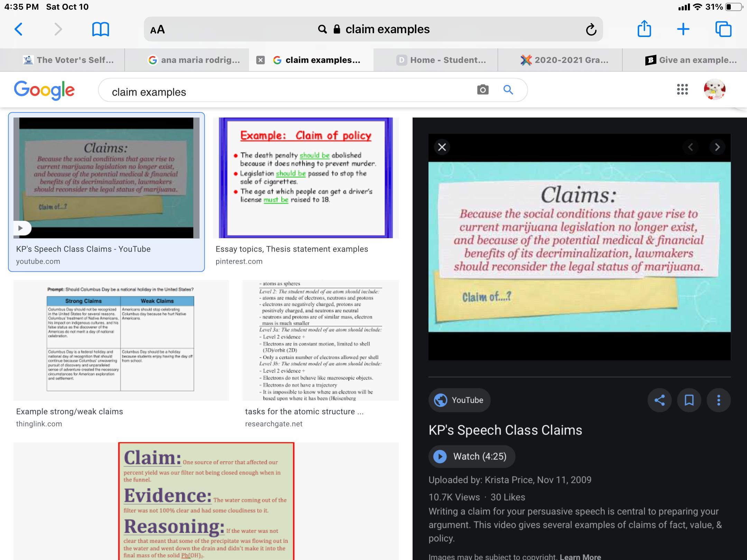Visit the YouTube source chip
The height and width of the screenshot is (560, 747).
click(x=459, y=400)
